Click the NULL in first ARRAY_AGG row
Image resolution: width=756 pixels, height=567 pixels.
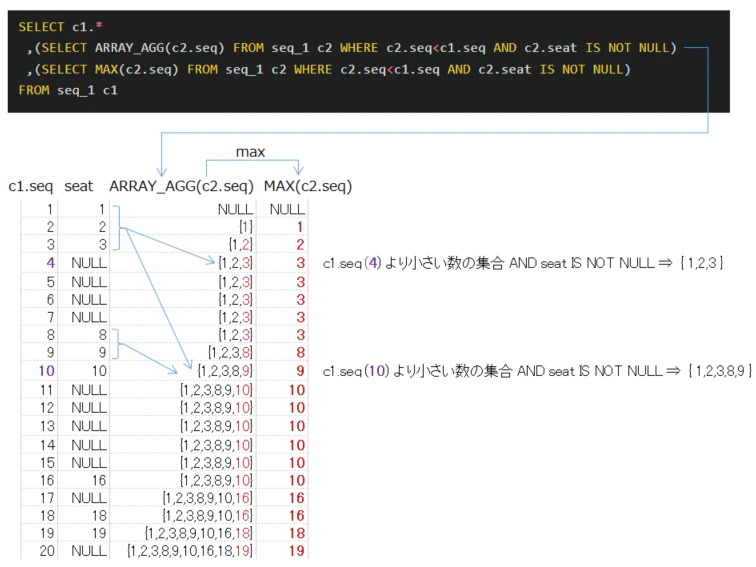(x=235, y=209)
